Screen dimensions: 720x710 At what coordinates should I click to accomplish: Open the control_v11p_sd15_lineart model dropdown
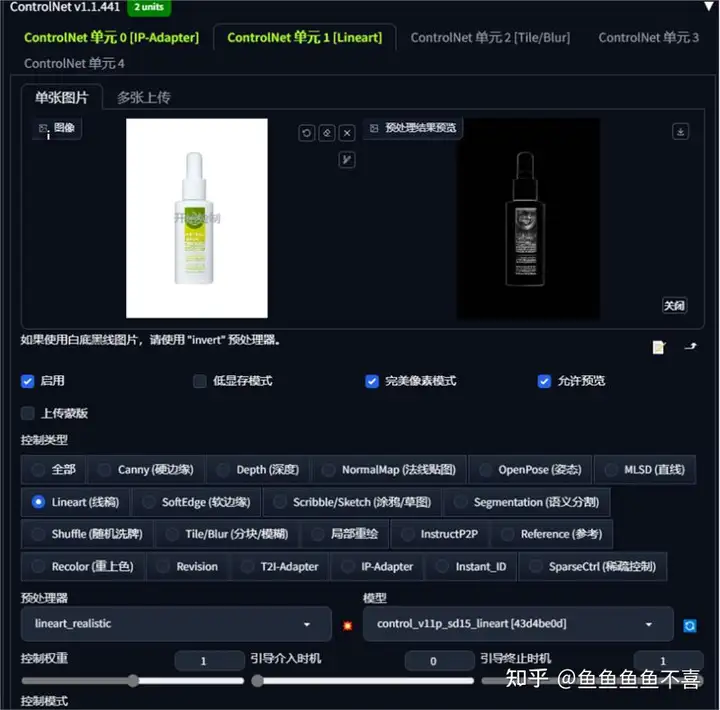(x=518, y=624)
